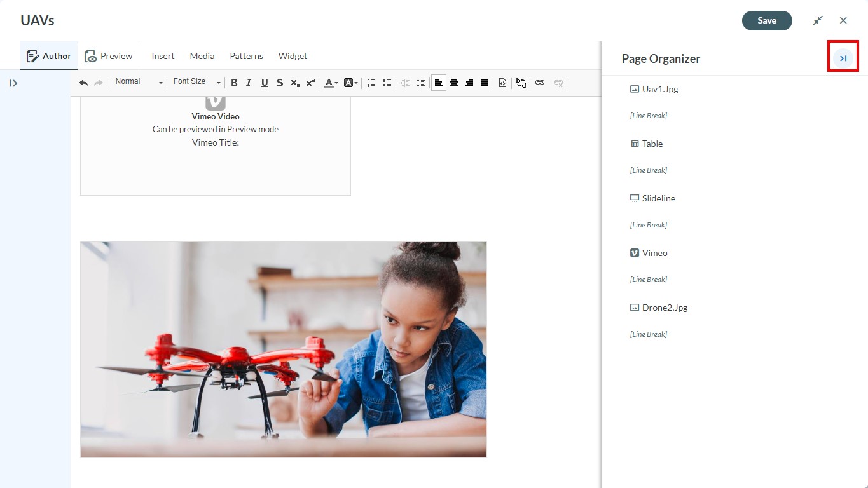The width and height of the screenshot is (868, 488).
Task: Click Line Break below Vimeo
Action: (649, 280)
